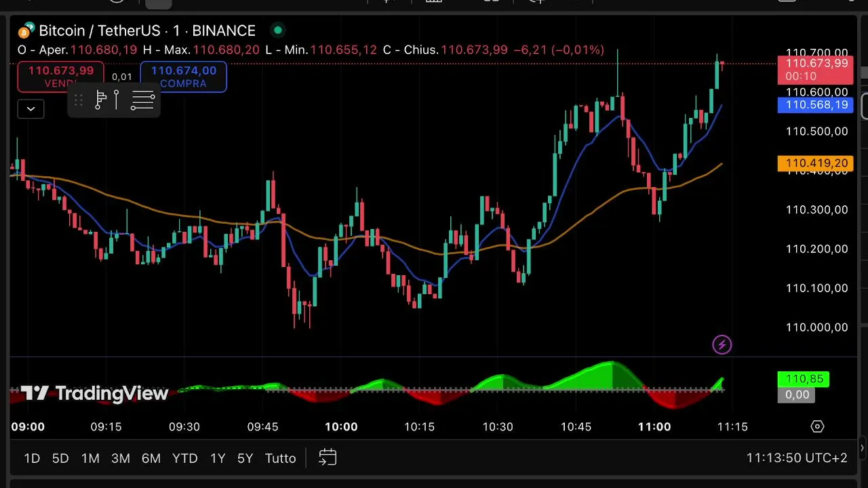The height and width of the screenshot is (488, 868).
Task: Click the low value 110.655,12
Action: tap(343, 50)
